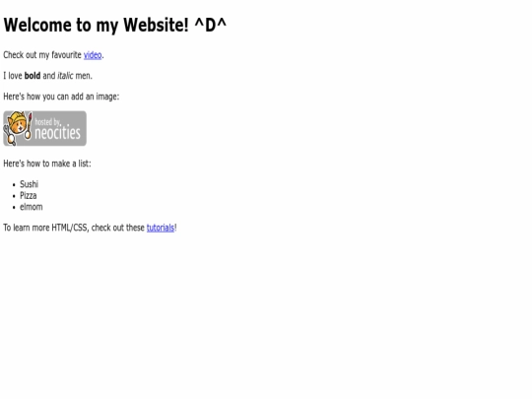Screen dimensions: 532x399
Task: Click the 'Here's how you can add an image:' text
Action: [61, 97]
